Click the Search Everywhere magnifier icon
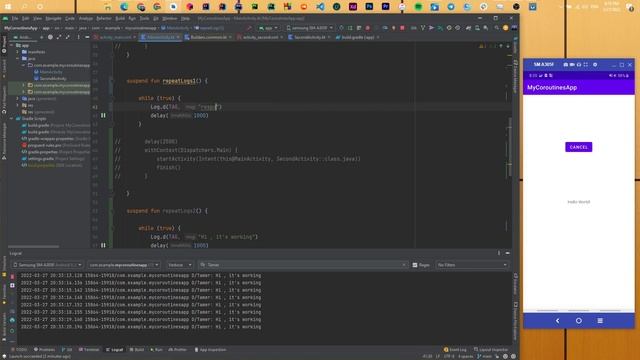640x360 pixels. (x=496, y=28)
